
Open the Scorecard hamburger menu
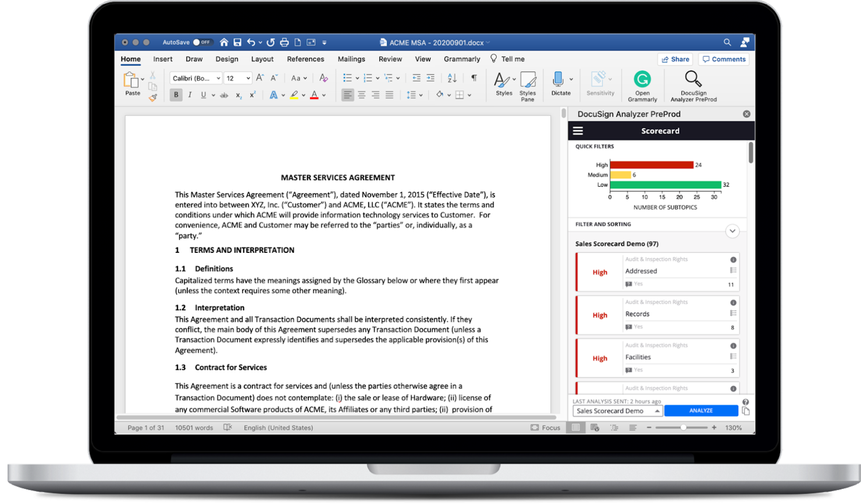click(x=578, y=131)
